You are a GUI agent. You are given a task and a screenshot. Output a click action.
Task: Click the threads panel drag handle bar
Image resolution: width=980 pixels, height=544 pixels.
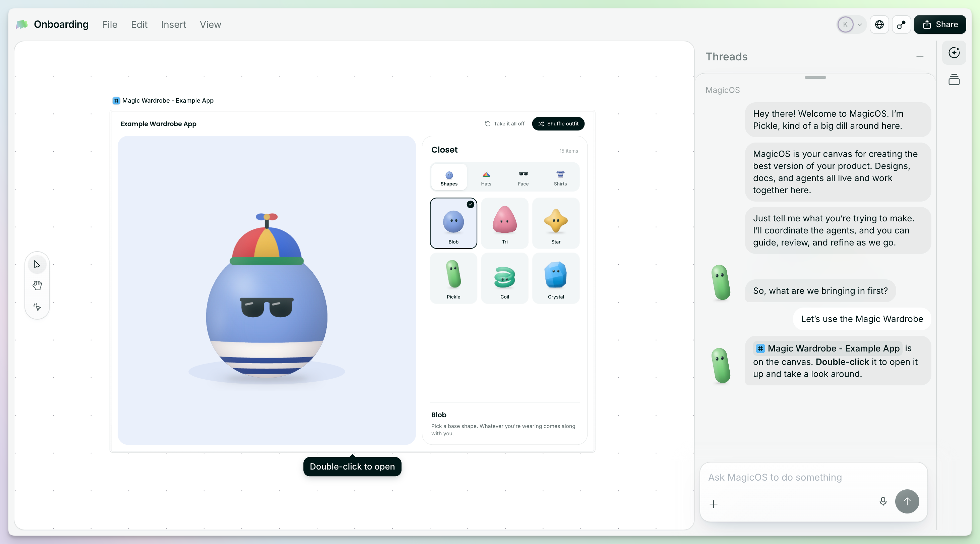tap(815, 78)
